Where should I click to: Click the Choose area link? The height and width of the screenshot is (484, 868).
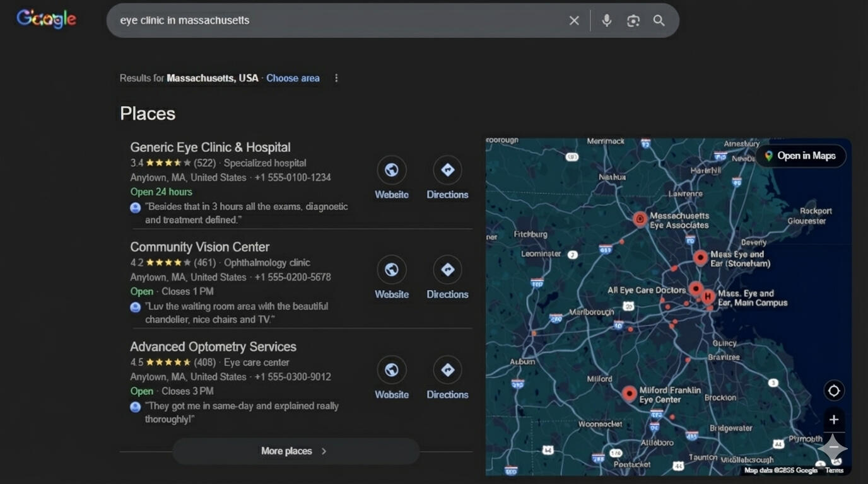coord(293,78)
